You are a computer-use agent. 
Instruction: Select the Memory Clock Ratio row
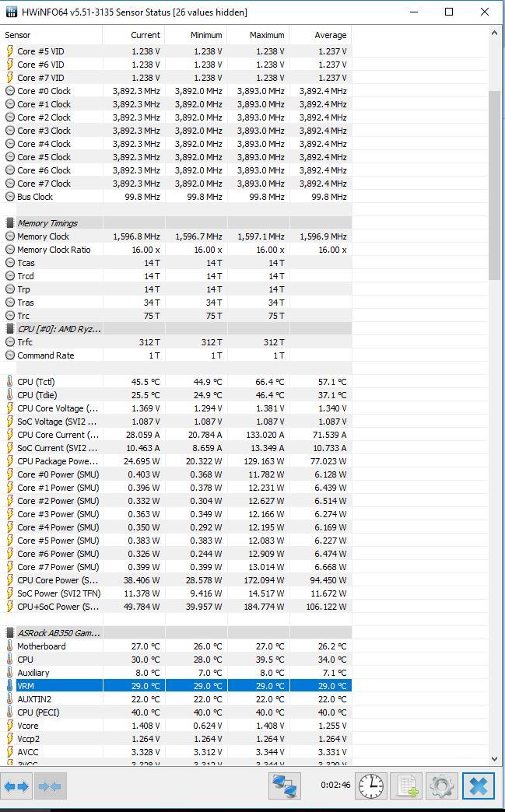click(x=176, y=250)
